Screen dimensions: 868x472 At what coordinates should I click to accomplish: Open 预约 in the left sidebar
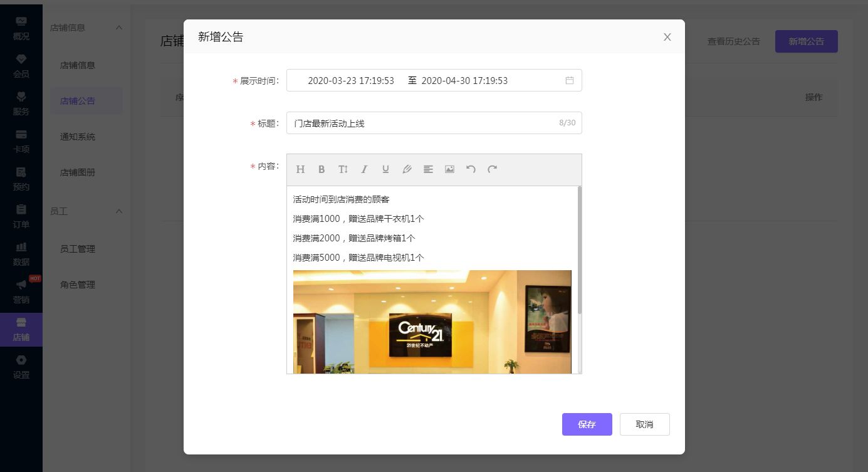click(x=21, y=179)
